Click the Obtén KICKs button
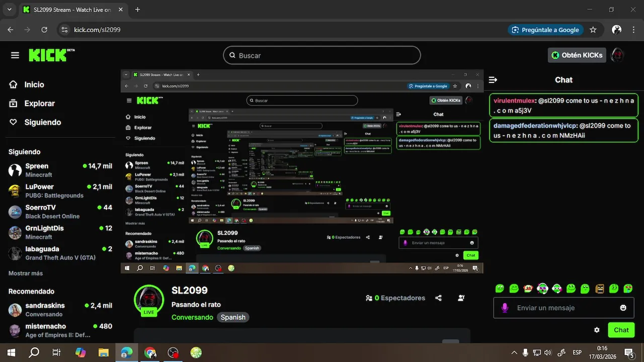 pos(577,55)
